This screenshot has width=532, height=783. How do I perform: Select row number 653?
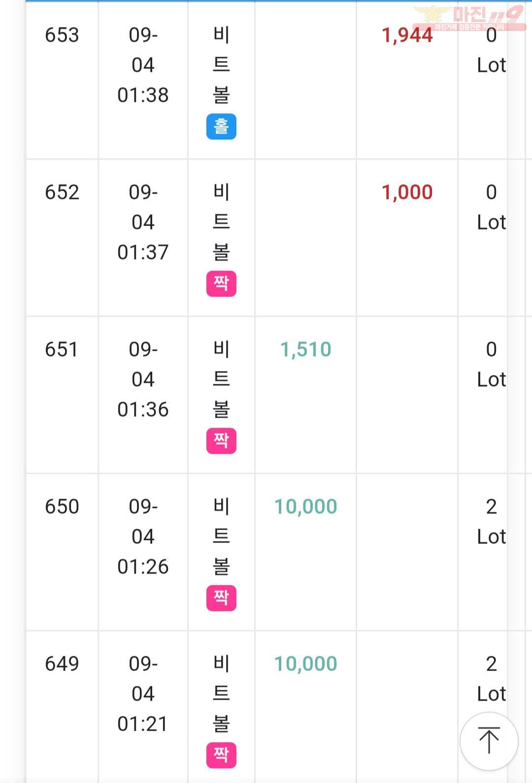pos(62,35)
